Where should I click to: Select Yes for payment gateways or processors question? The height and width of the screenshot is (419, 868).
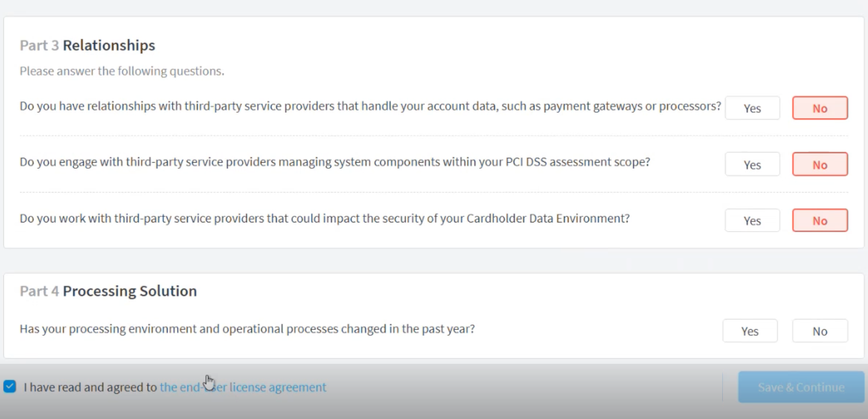[752, 108]
